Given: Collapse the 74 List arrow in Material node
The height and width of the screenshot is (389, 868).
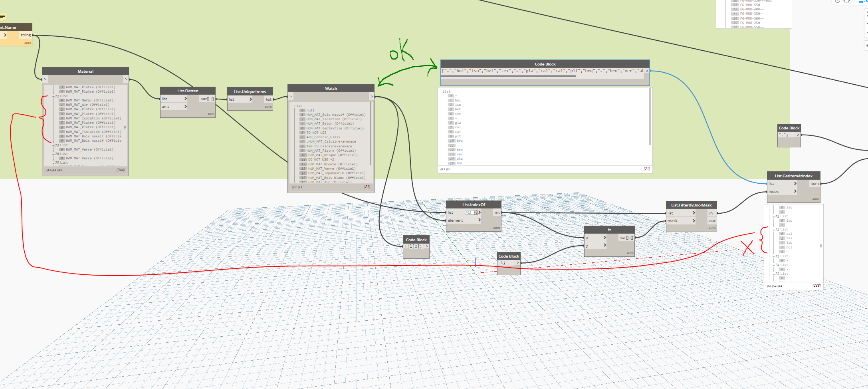Looking at the screenshot, I should (x=54, y=154).
